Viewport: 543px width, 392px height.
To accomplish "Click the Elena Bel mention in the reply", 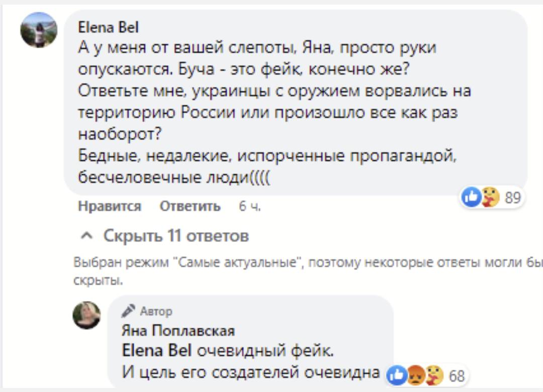I will coord(156,350).
